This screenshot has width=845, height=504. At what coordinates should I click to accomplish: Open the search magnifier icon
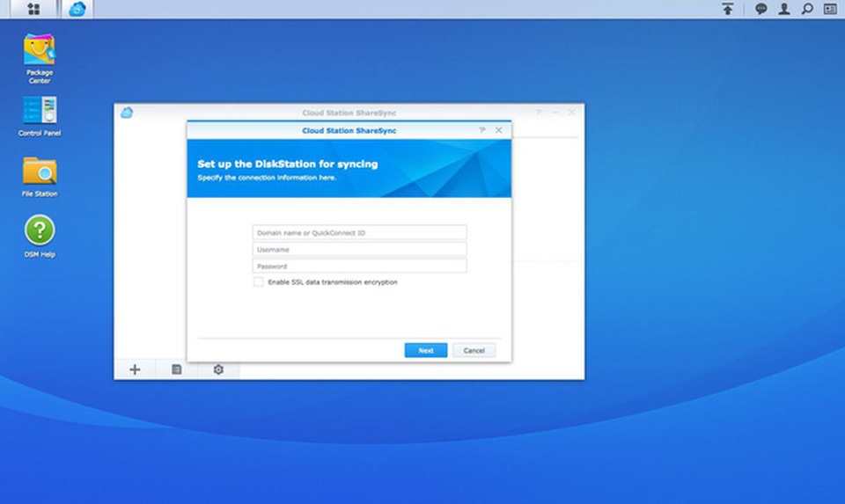click(807, 9)
